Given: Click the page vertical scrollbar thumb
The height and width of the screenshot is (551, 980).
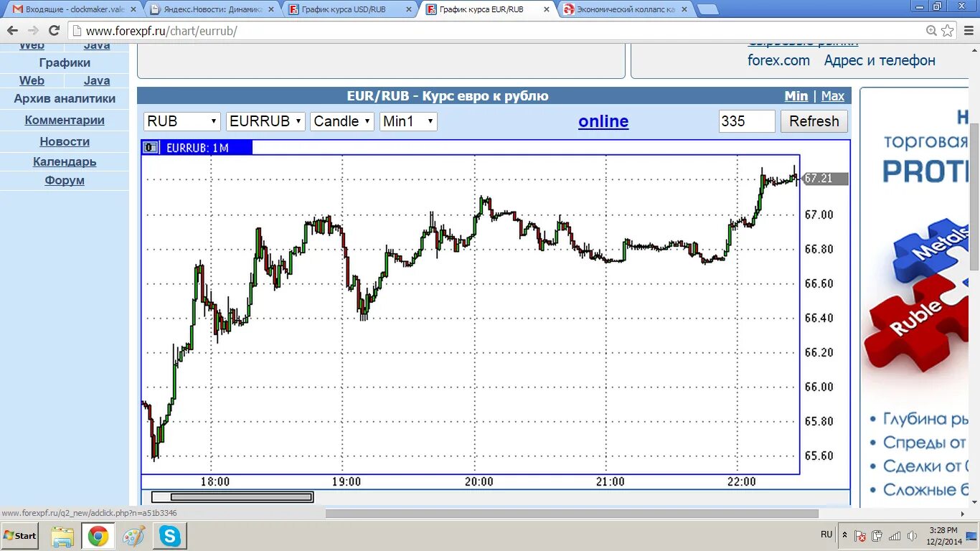Looking at the screenshot, I should [975, 196].
